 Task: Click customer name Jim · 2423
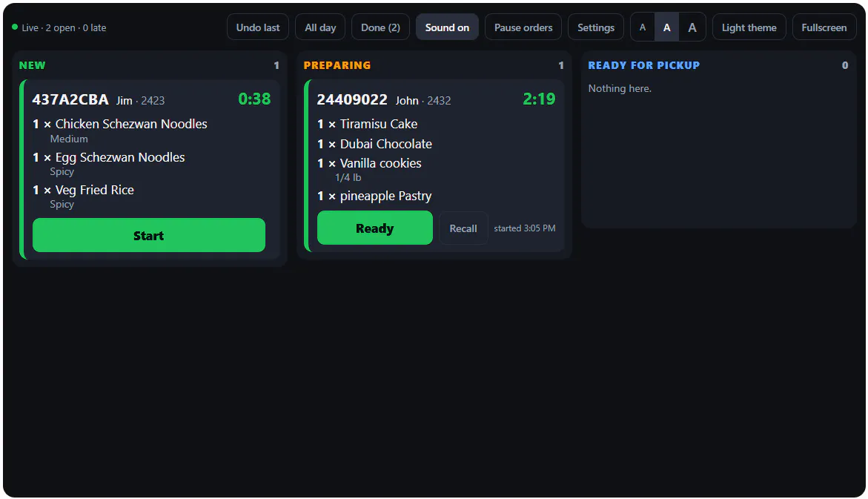(x=141, y=101)
